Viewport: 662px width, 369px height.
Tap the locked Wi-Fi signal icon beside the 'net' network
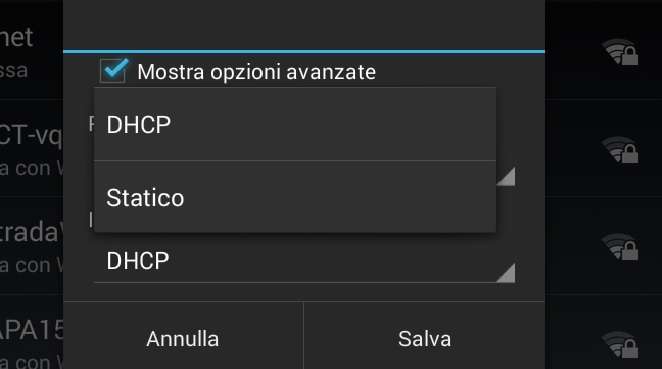pyautogui.click(x=620, y=52)
